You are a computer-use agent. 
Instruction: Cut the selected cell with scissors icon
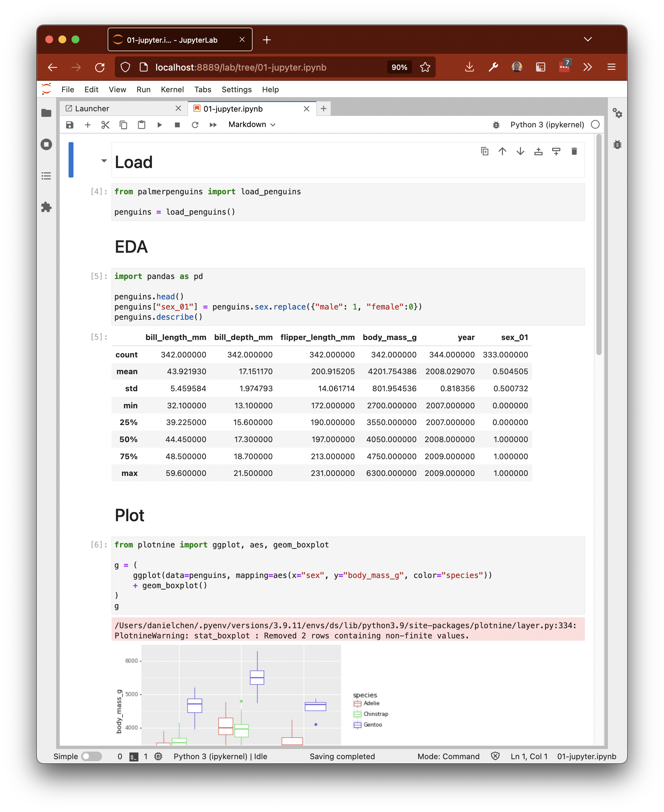click(105, 125)
